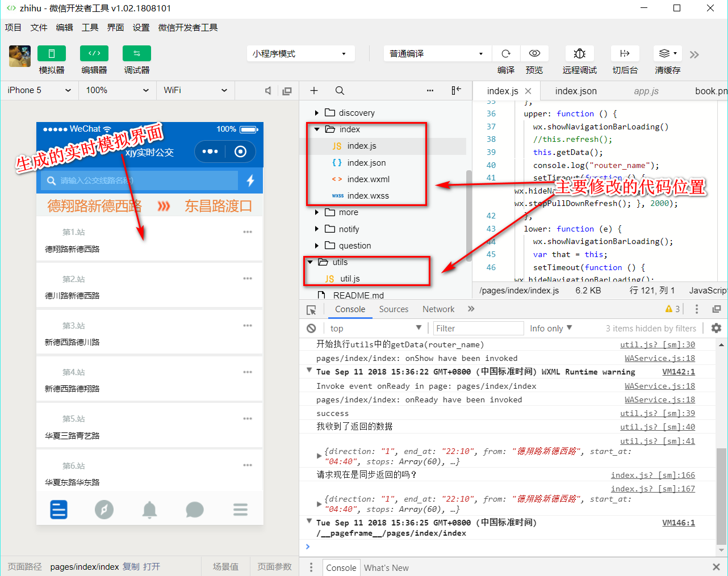Open index.wxml in the file tree
The height and width of the screenshot is (576, 728).
368,179
